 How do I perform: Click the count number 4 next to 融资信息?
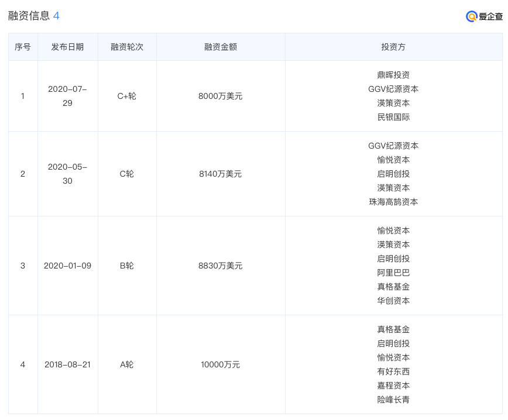tap(56, 16)
